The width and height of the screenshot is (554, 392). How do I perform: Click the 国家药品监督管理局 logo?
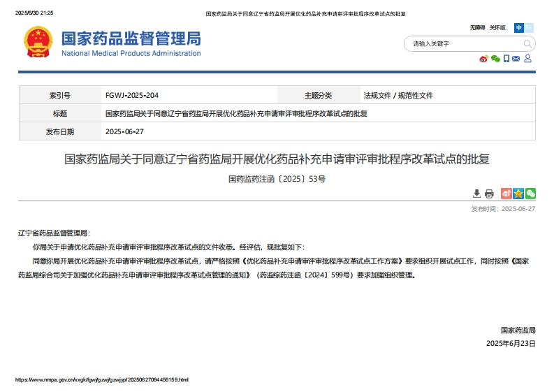coord(112,43)
